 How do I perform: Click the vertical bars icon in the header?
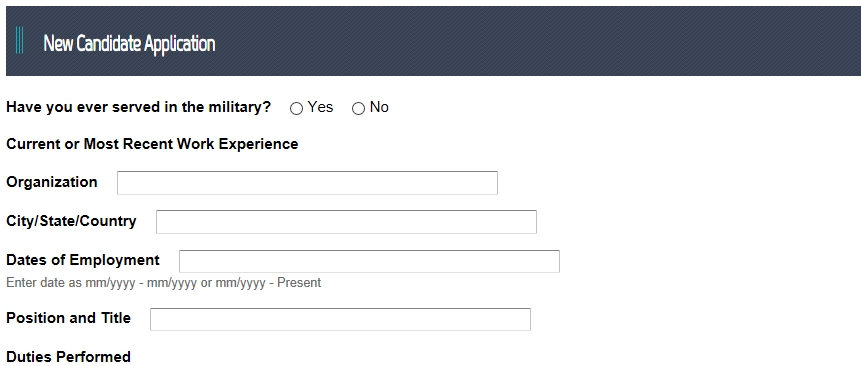19,40
